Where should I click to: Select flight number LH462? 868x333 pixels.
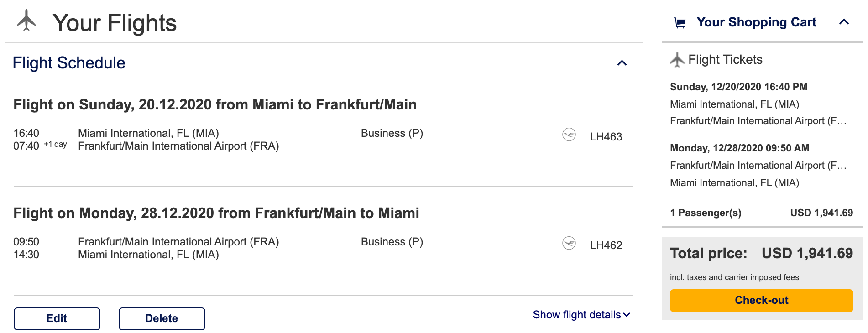click(606, 245)
